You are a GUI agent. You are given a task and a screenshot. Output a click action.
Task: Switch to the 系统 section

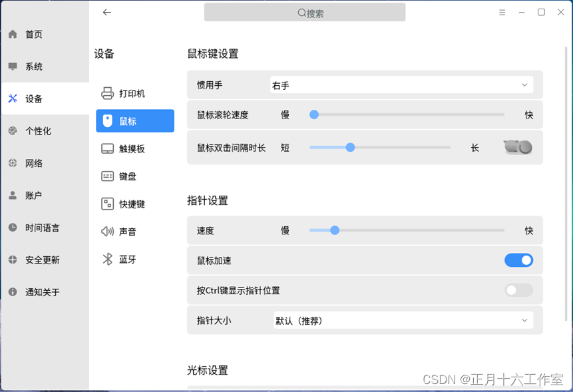coord(45,66)
